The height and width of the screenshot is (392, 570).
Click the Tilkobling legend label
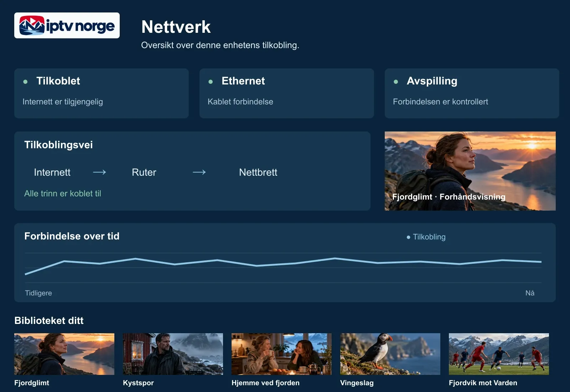[x=429, y=237]
